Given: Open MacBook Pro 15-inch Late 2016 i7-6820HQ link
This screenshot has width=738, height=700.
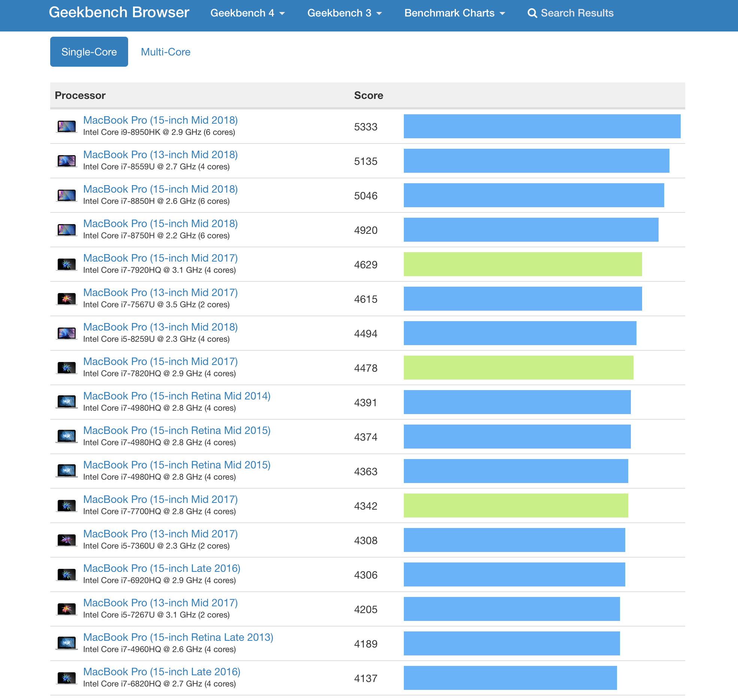Looking at the screenshot, I should pyautogui.click(x=162, y=672).
